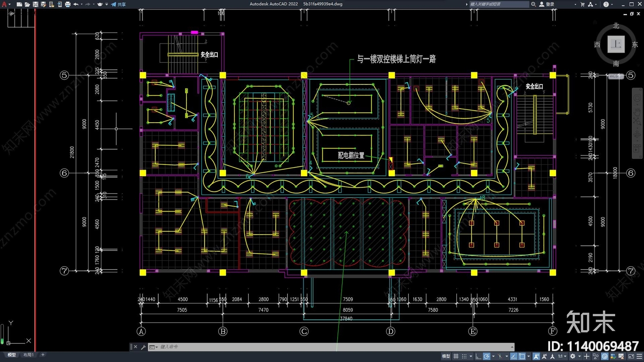Click the workspace switching gear icon
The width and height of the screenshot is (644, 362).
573,356
